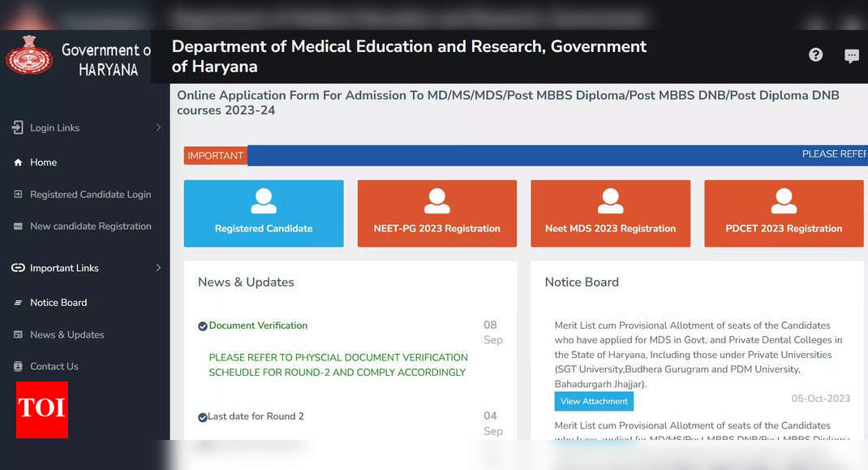The image size is (868, 470).
Task: Click the News & Updates newspaper icon
Action: point(19,334)
